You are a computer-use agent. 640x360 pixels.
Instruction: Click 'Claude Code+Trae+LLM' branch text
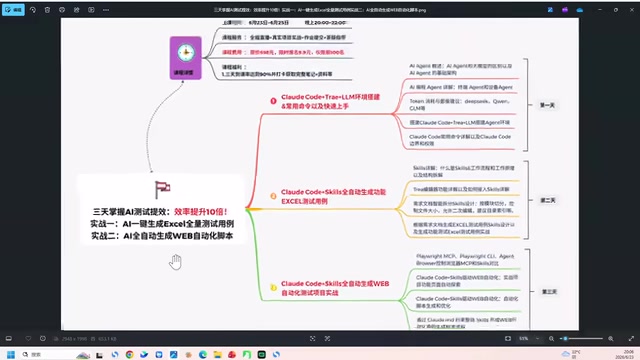click(x=330, y=101)
